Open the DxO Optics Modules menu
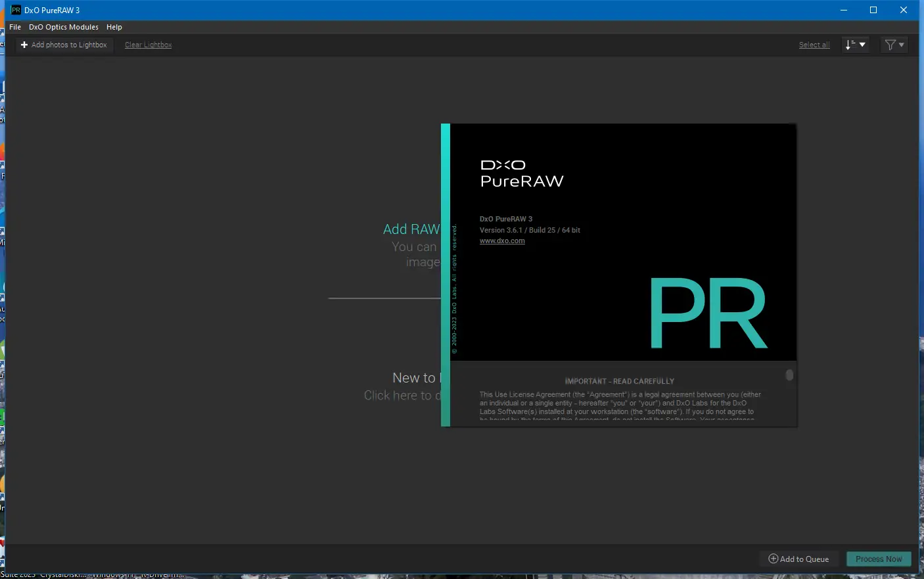Screen dimensions: 924x579 click(x=64, y=27)
